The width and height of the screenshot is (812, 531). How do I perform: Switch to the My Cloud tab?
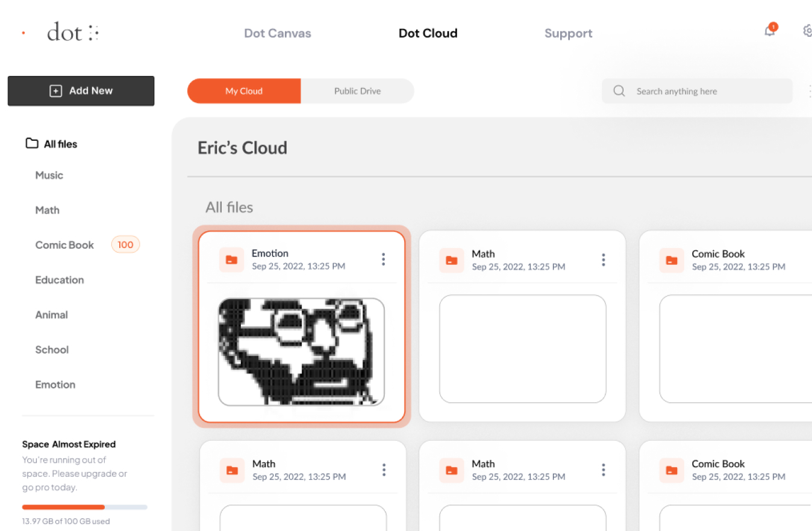click(x=244, y=91)
